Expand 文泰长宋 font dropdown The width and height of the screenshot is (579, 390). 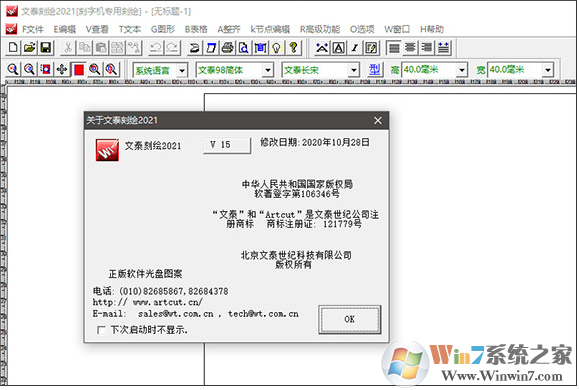pos(354,70)
